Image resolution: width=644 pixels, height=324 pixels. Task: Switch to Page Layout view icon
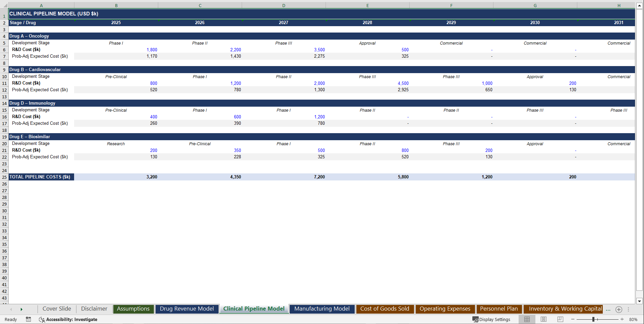tap(543, 319)
